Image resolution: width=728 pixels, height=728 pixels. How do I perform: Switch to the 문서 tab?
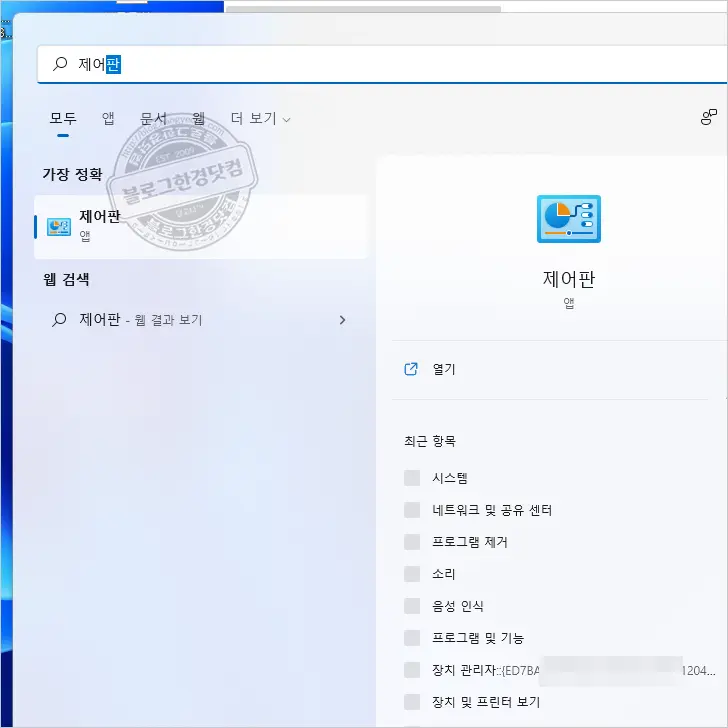(153, 118)
